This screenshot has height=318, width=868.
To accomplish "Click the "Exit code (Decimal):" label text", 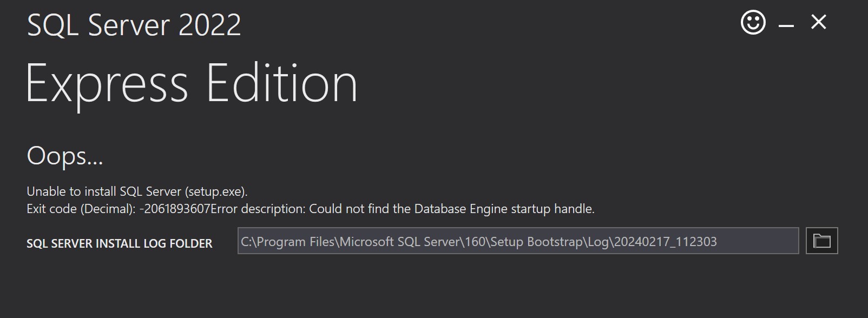I will pyautogui.click(x=81, y=209).
